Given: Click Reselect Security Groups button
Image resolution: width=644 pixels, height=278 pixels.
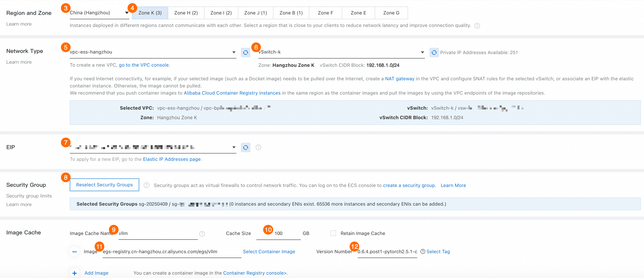Looking at the screenshot, I should (104, 185).
